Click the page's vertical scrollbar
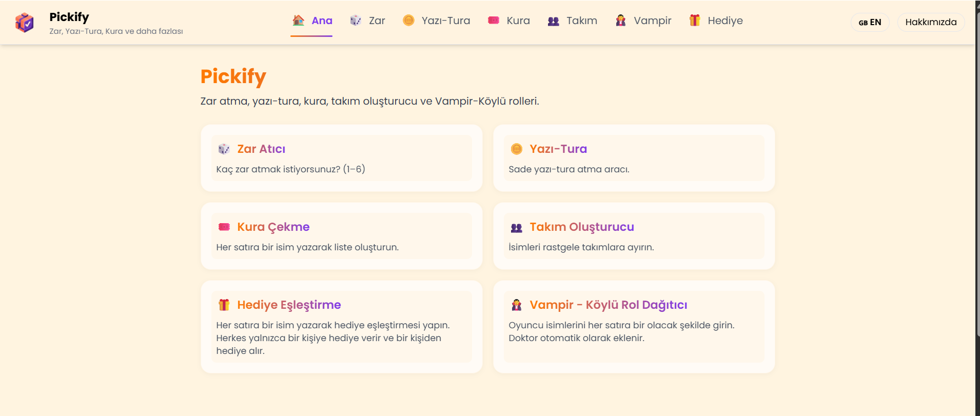Screen dimensions: 980x416 (x=977, y=208)
